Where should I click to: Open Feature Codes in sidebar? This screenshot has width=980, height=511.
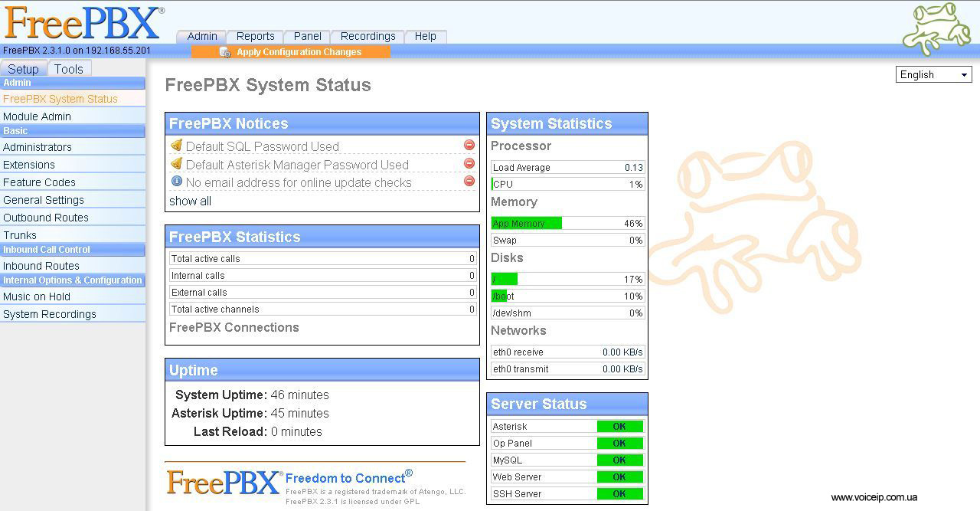pyautogui.click(x=73, y=182)
